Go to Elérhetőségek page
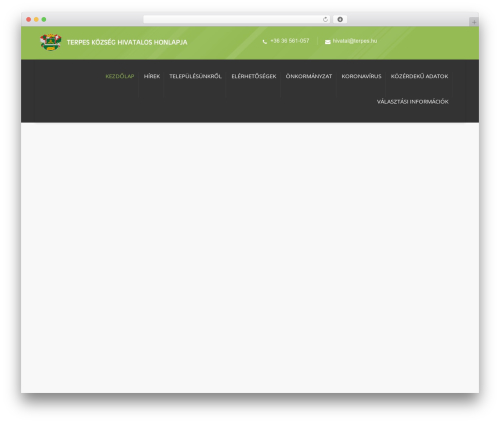The image size is (500, 423). (x=254, y=76)
